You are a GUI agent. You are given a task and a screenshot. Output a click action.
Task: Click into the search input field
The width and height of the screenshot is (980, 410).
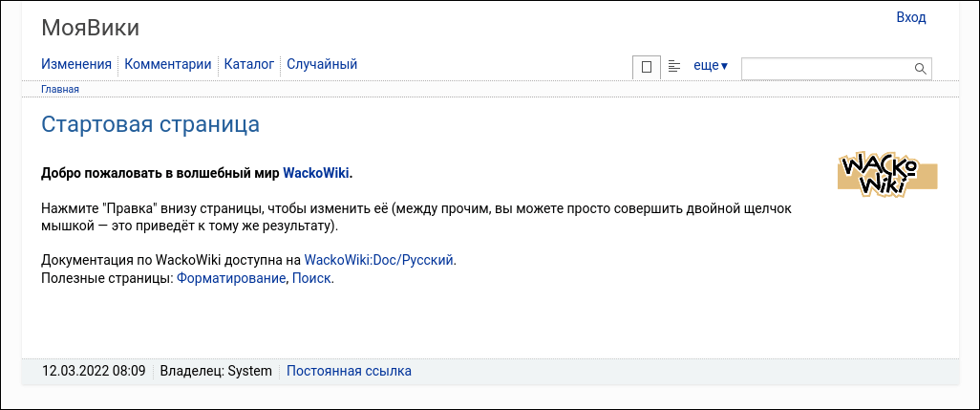[x=827, y=69]
